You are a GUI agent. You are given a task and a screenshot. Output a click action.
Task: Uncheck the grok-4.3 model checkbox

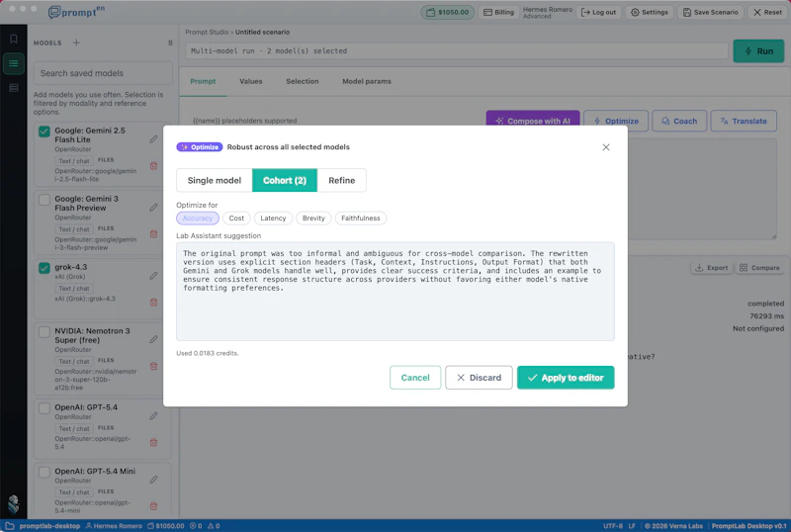(x=44, y=268)
